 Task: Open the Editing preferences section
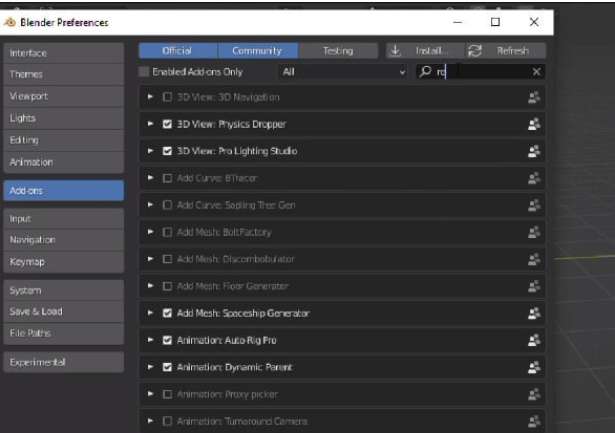64,140
